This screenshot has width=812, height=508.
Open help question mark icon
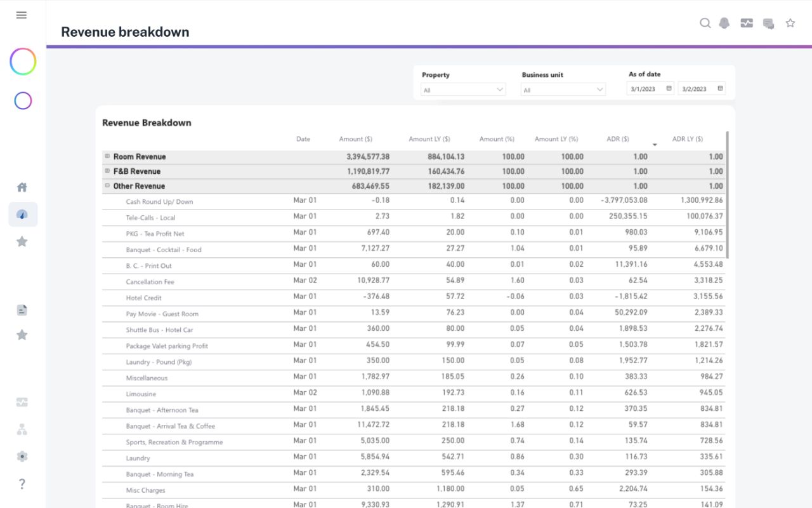[x=22, y=484]
